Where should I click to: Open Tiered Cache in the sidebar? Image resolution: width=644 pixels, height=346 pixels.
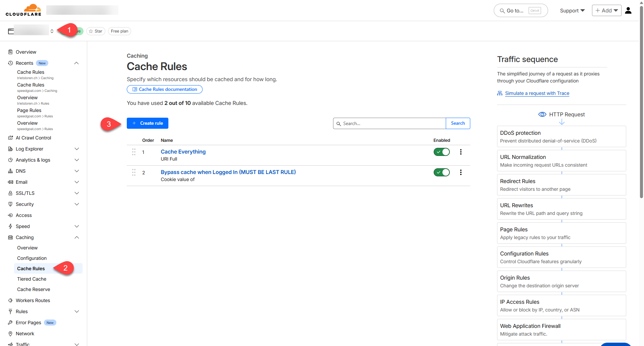coord(32,279)
